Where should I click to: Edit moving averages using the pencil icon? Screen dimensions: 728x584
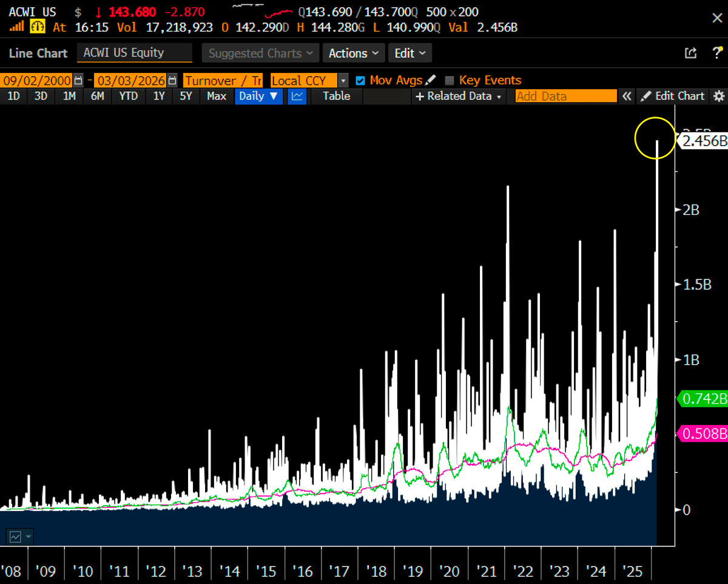[x=428, y=80]
